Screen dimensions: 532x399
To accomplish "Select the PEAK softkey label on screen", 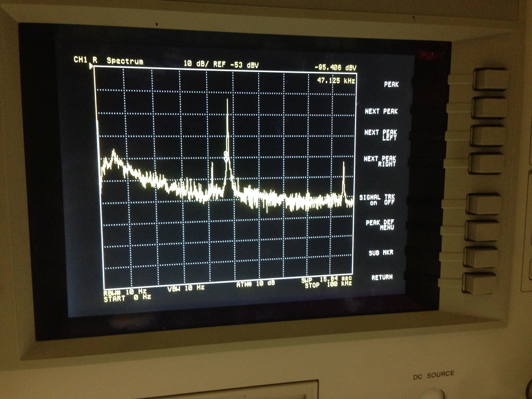I will point(391,84).
